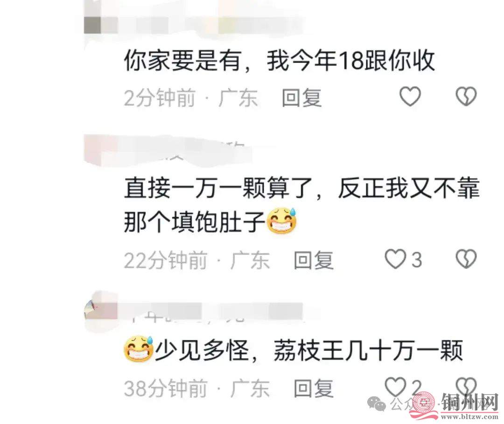Select comment text 你家要是有，我今年18跟你收
Screen dimensions: 504x424
click(x=280, y=61)
